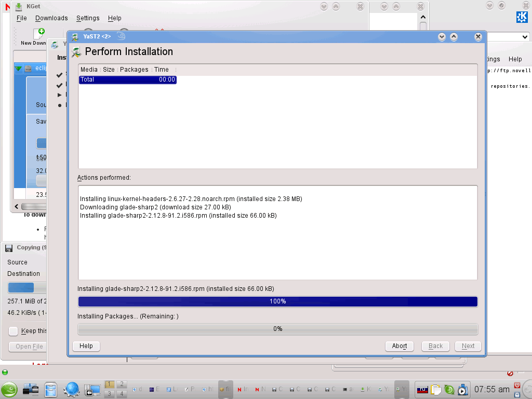
Task: Click the KGet application icon in title bar
Action: click(x=19, y=6)
